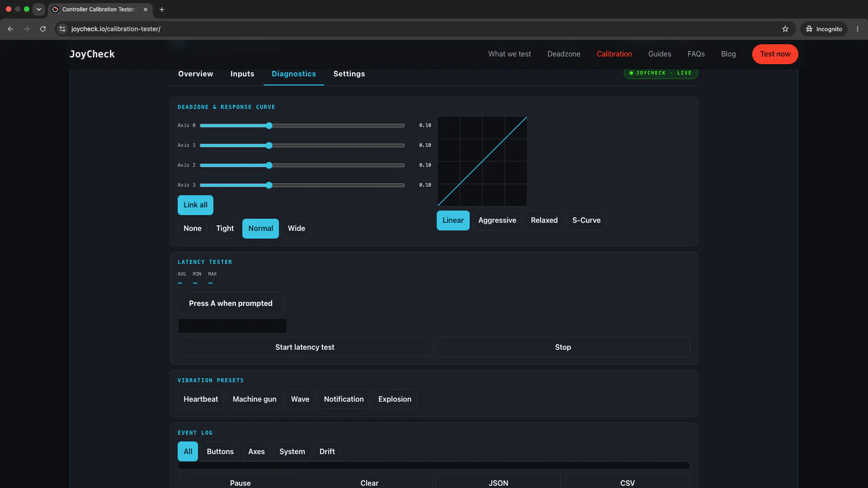
Task: Choose the S-Curve response option
Action: click(586, 221)
